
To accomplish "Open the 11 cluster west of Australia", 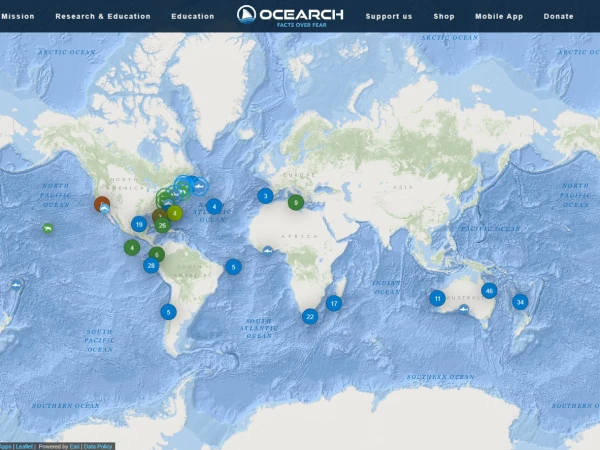I will (x=437, y=298).
